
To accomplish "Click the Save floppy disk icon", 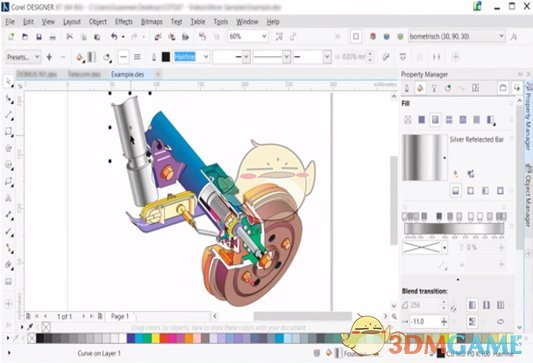I will click(x=39, y=37).
